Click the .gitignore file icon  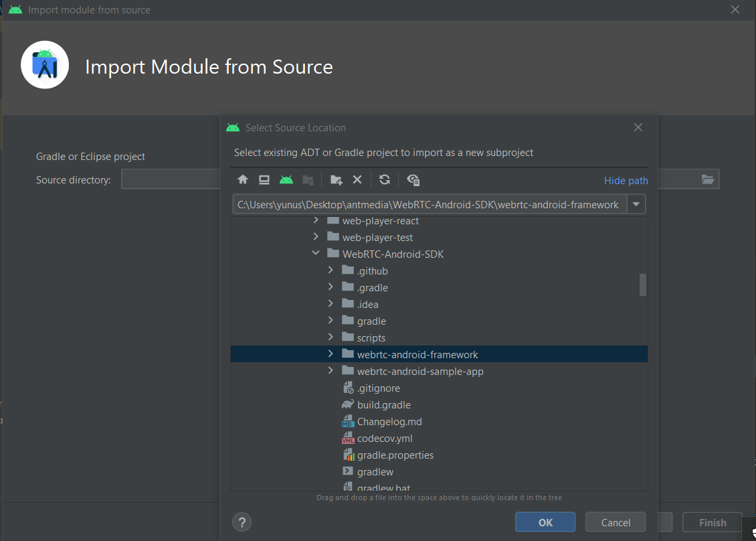pos(348,388)
